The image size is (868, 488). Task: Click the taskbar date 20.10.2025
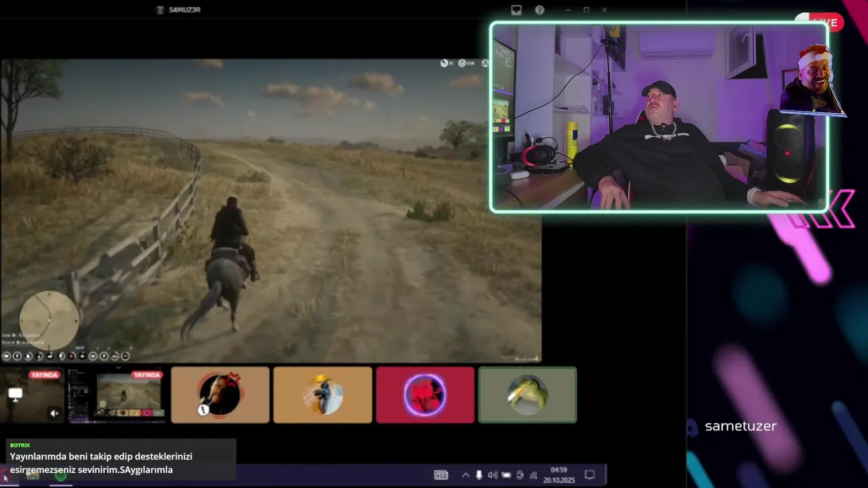point(559,479)
